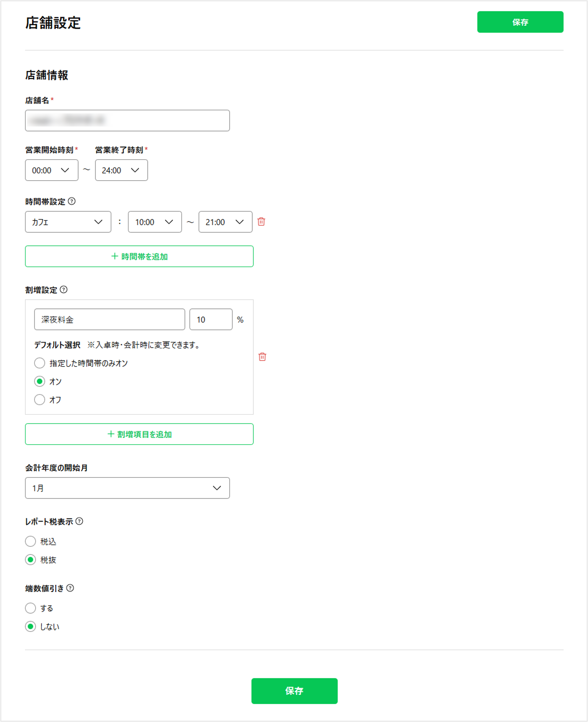Viewport: 588px width, 722px height.
Task: Click the 時間帯を追加 button
Action: coord(139,256)
